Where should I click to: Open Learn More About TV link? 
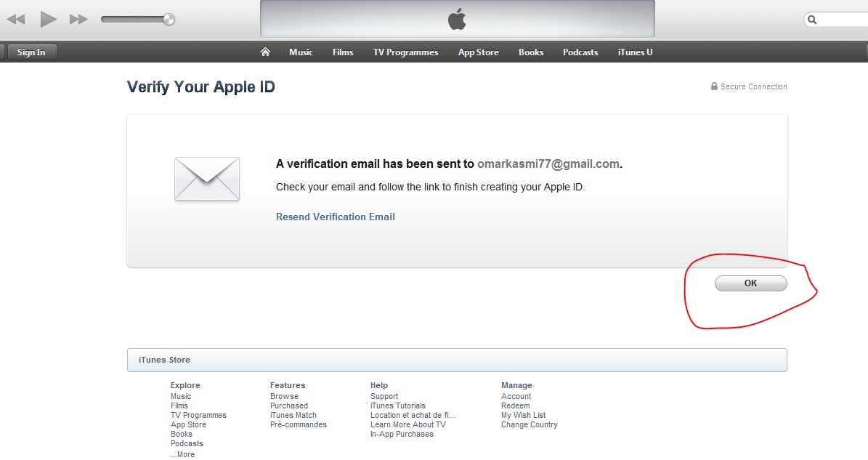[x=408, y=424]
